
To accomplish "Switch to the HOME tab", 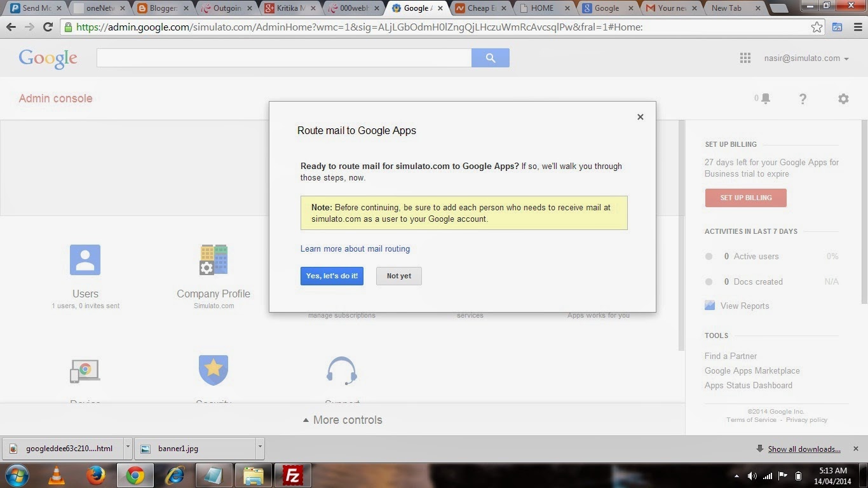I will pyautogui.click(x=543, y=8).
